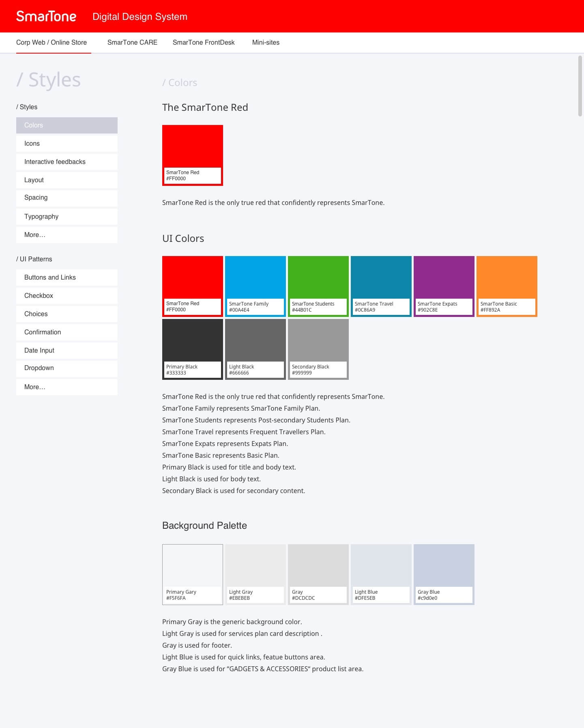The width and height of the screenshot is (584, 728).
Task: Open Buttons and Links pattern page
Action: (x=67, y=278)
